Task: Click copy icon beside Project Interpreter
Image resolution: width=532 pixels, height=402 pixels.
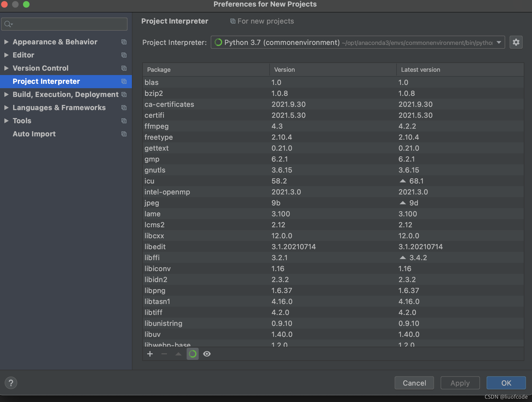Action: tap(124, 81)
